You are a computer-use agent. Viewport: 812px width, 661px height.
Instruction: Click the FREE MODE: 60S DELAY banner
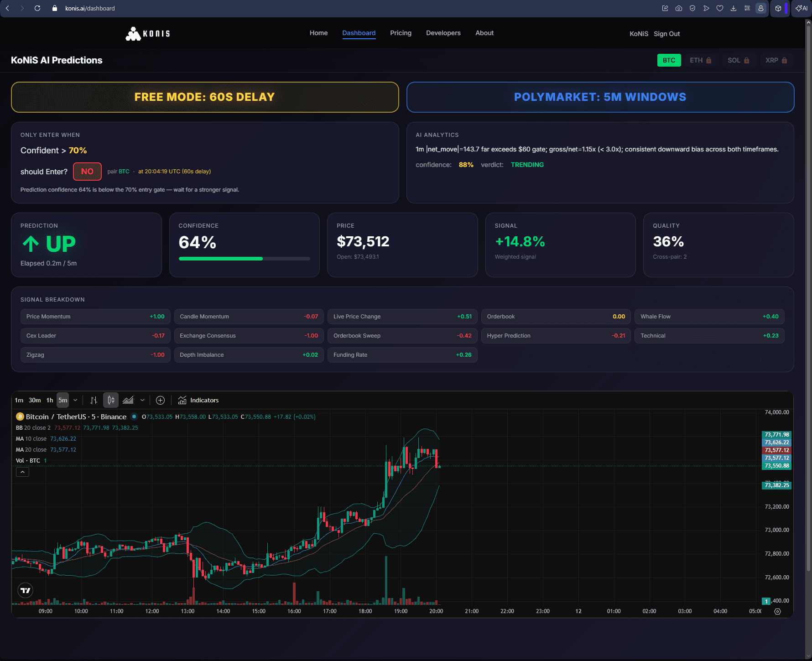[205, 97]
